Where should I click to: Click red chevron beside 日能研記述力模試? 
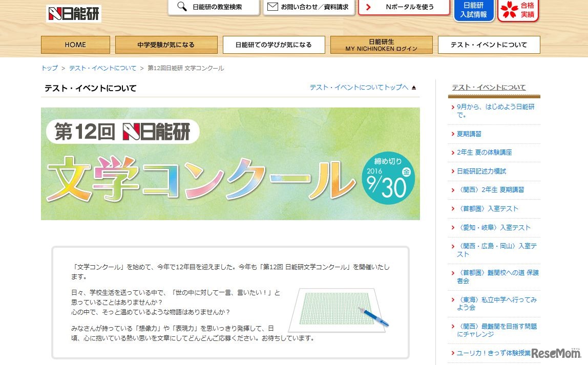[x=453, y=171]
